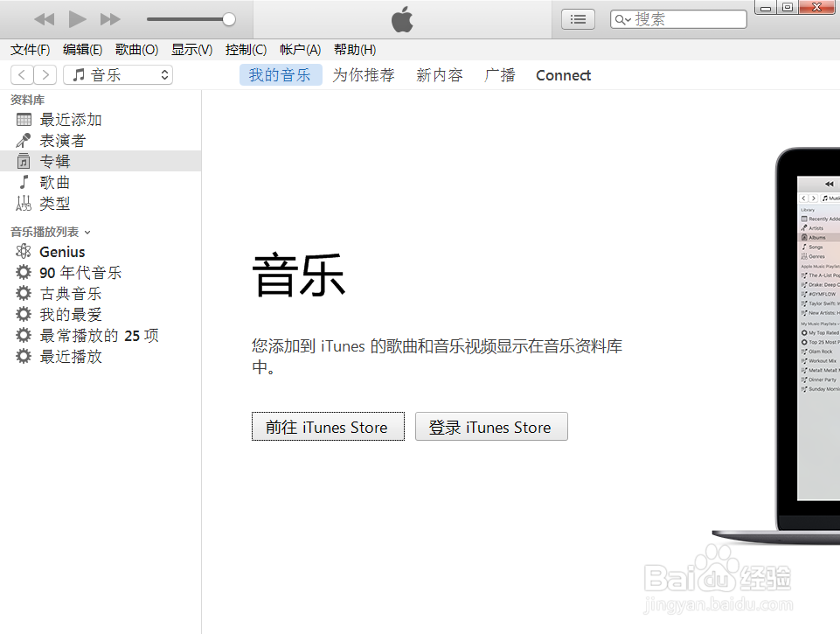Image resolution: width=840 pixels, height=634 pixels.
Task: Open the 古典音乐 playlist
Action: click(101, 293)
